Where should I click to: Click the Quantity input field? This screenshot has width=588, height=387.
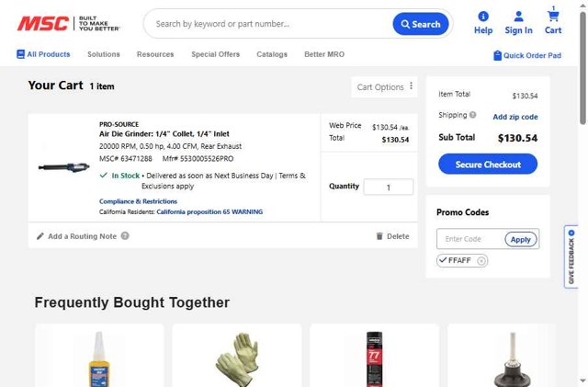[x=388, y=188]
